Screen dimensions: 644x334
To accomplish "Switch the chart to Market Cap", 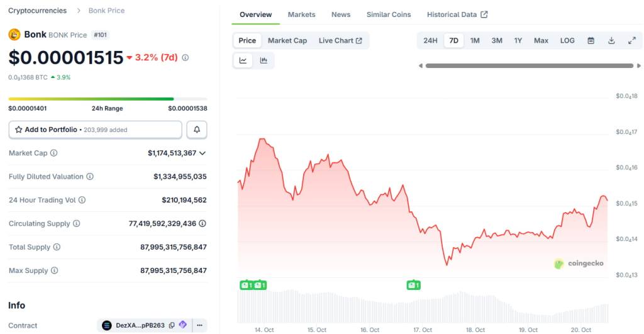I will pos(287,41).
